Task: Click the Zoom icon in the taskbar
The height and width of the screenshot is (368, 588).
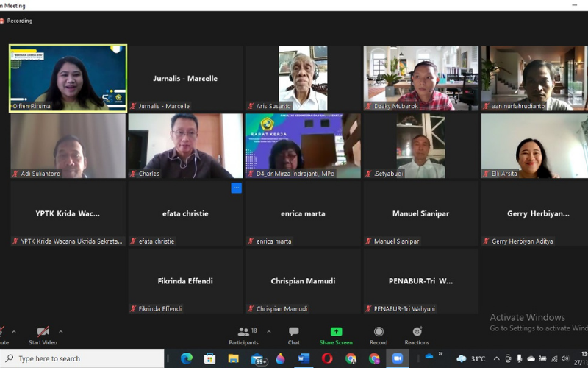Action: tap(397, 358)
